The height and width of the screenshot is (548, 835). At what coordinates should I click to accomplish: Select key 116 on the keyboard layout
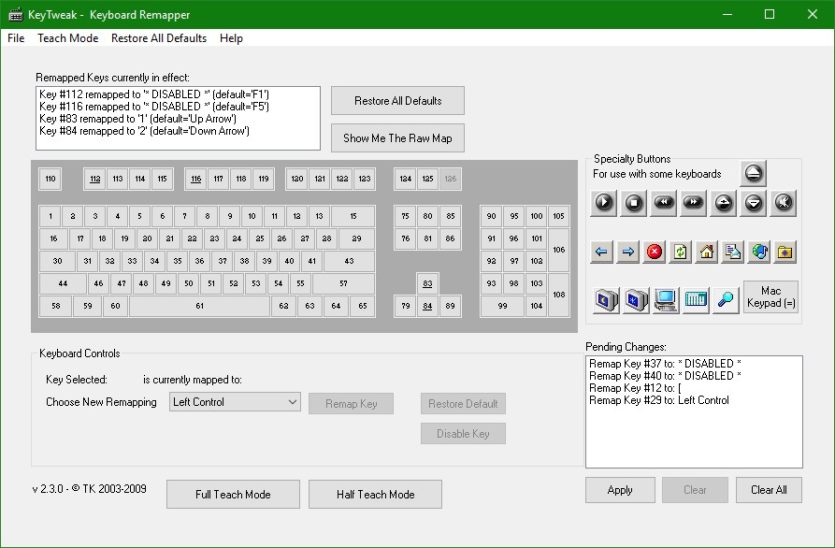[196, 179]
